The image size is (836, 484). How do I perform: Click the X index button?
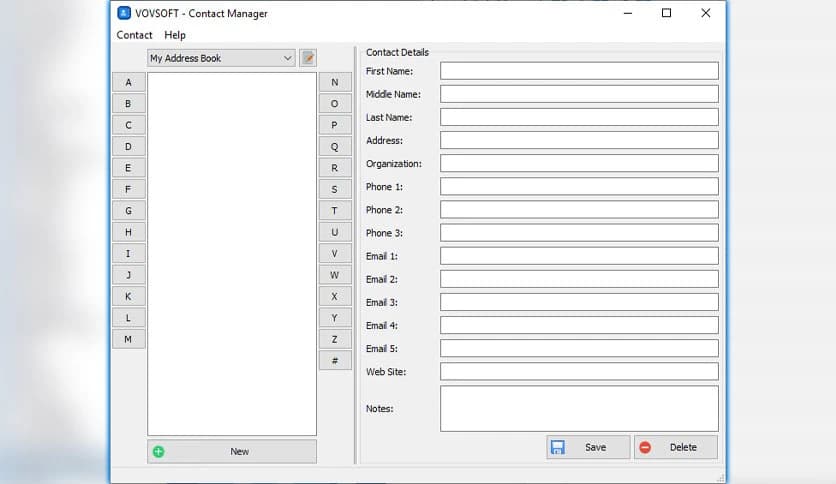335,296
